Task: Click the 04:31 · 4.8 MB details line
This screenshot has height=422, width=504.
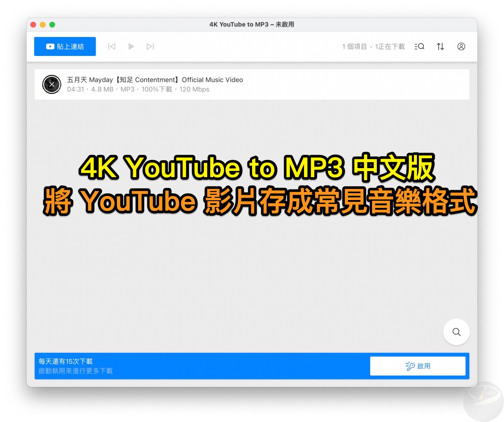Action: [x=138, y=89]
